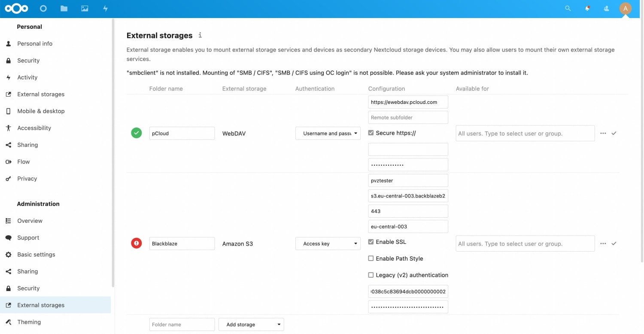
Task: Click the Personal info person icon
Action: pos(8,44)
